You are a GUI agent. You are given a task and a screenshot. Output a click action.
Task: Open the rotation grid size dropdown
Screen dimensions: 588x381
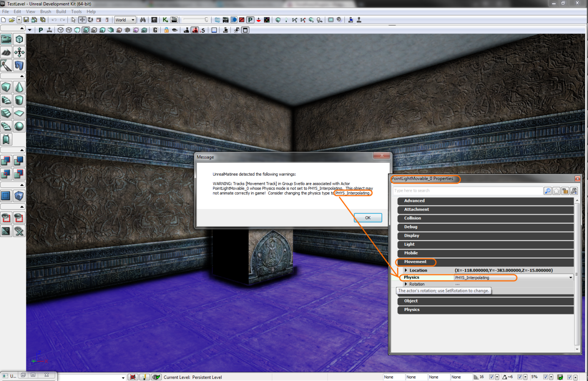point(525,377)
